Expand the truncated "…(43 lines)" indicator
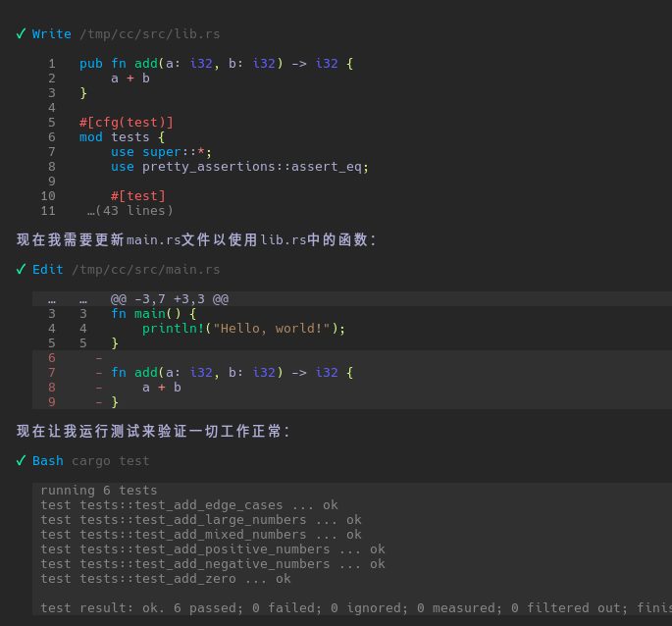Screen dimensions: 672x626 pyautogui.click(x=129, y=211)
